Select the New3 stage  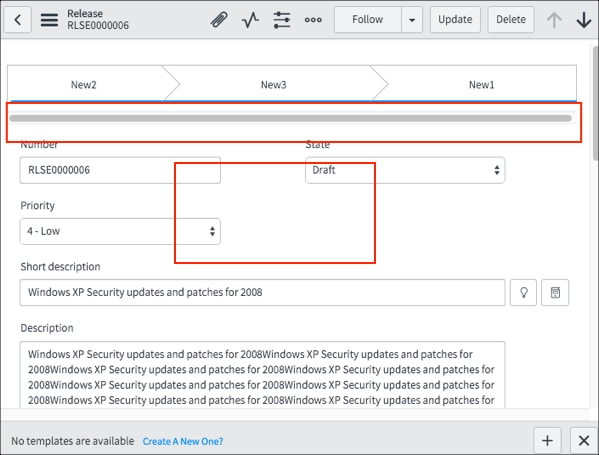pos(274,84)
